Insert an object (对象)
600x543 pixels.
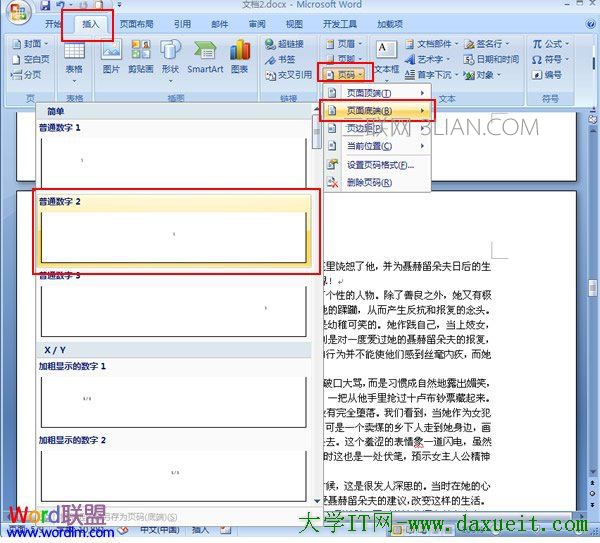tap(482, 75)
